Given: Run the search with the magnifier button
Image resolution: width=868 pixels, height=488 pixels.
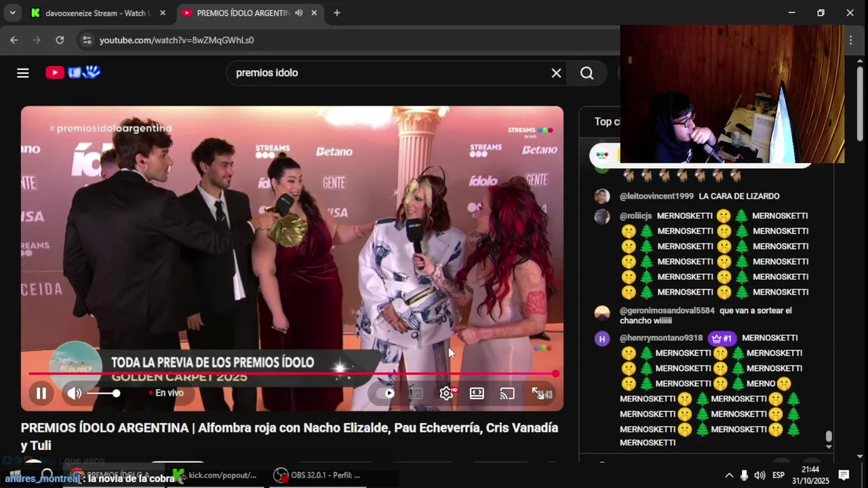Looking at the screenshot, I should point(587,73).
